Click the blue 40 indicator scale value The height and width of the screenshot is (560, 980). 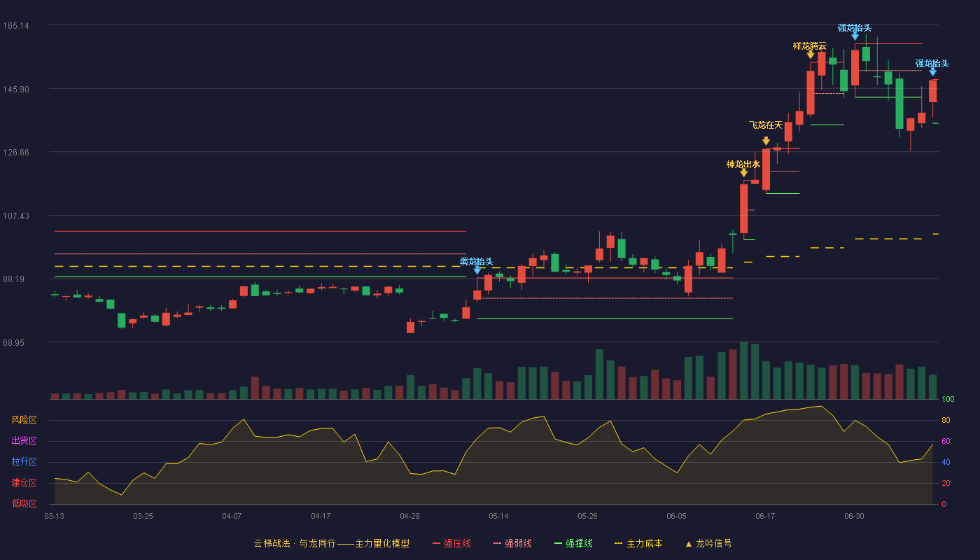tap(946, 463)
